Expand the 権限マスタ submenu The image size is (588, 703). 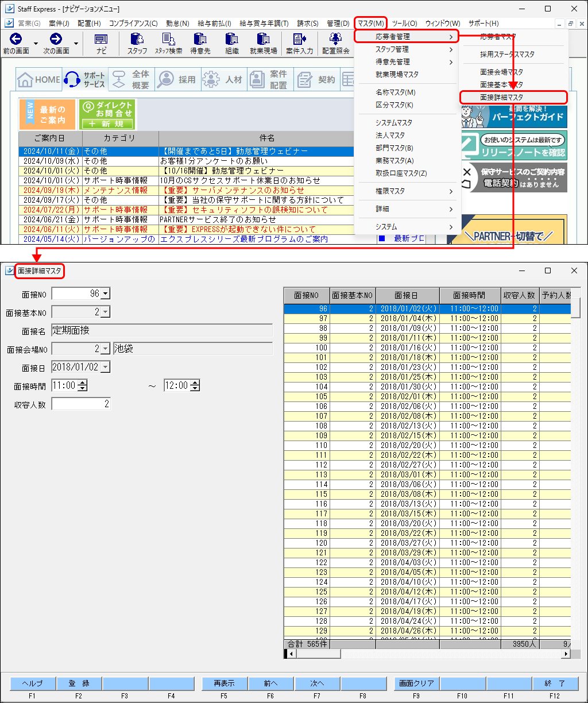(407, 191)
